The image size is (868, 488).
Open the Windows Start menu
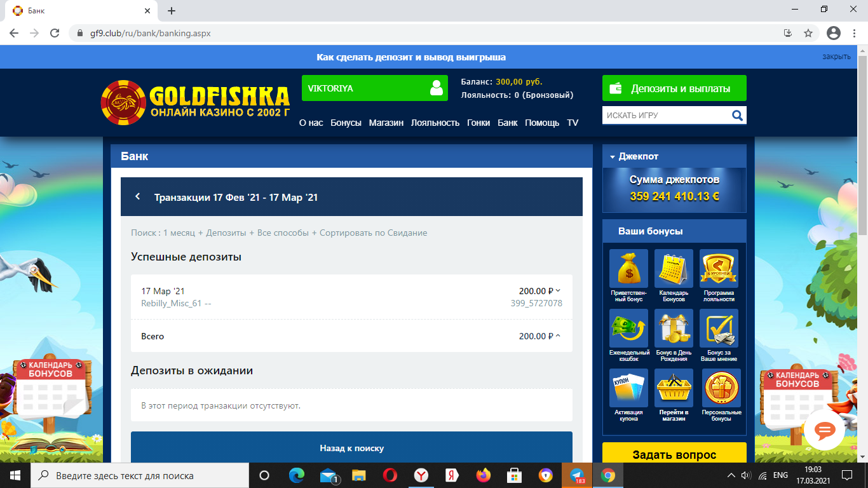click(x=15, y=475)
